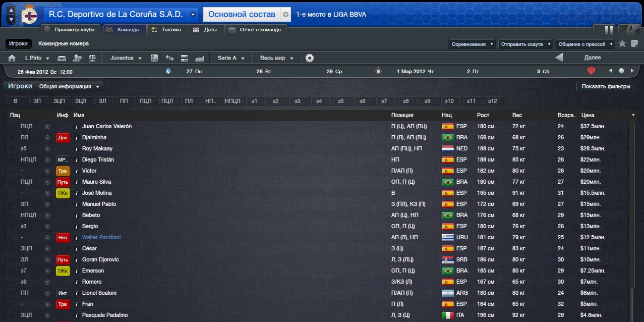Sort by the Цена column header
This screenshot has width=644, height=322.
(588, 116)
